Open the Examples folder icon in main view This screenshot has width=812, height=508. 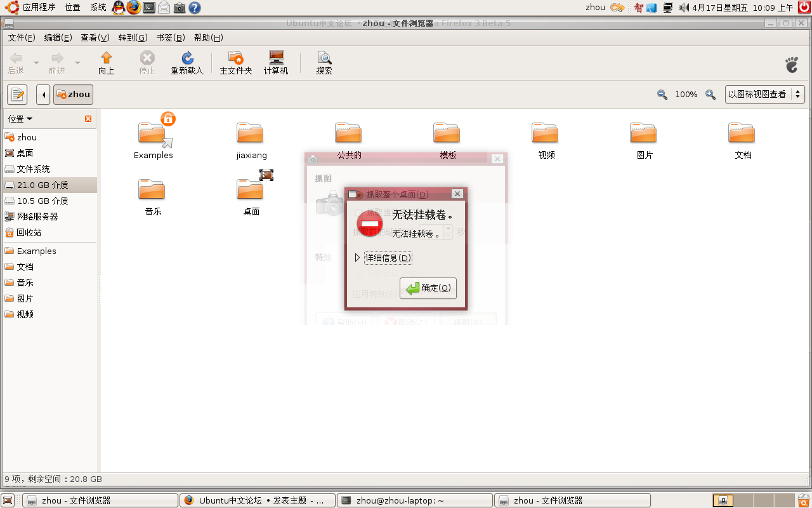pyautogui.click(x=154, y=137)
